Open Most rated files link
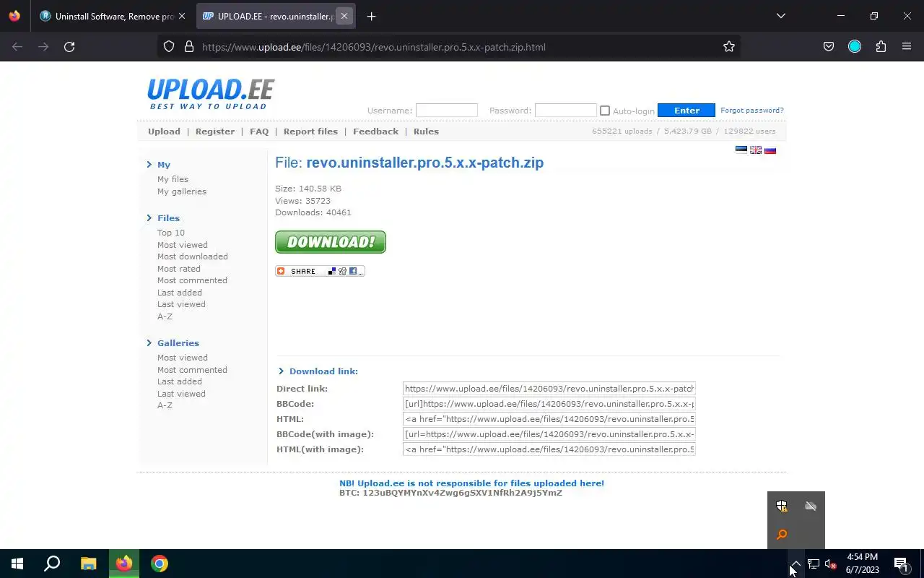 pyautogui.click(x=179, y=269)
